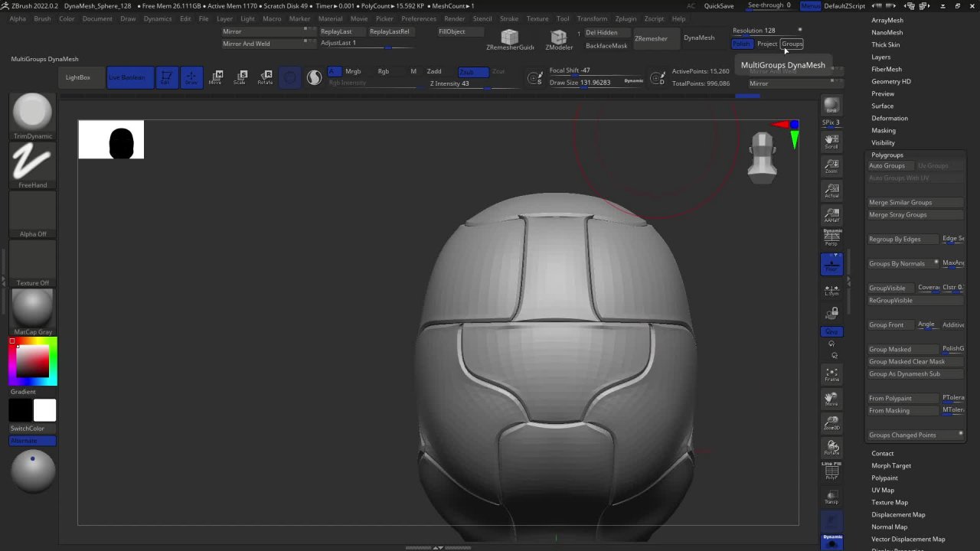Click the Scroll canvas icon
The image size is (980, 551).
(831, 141)
